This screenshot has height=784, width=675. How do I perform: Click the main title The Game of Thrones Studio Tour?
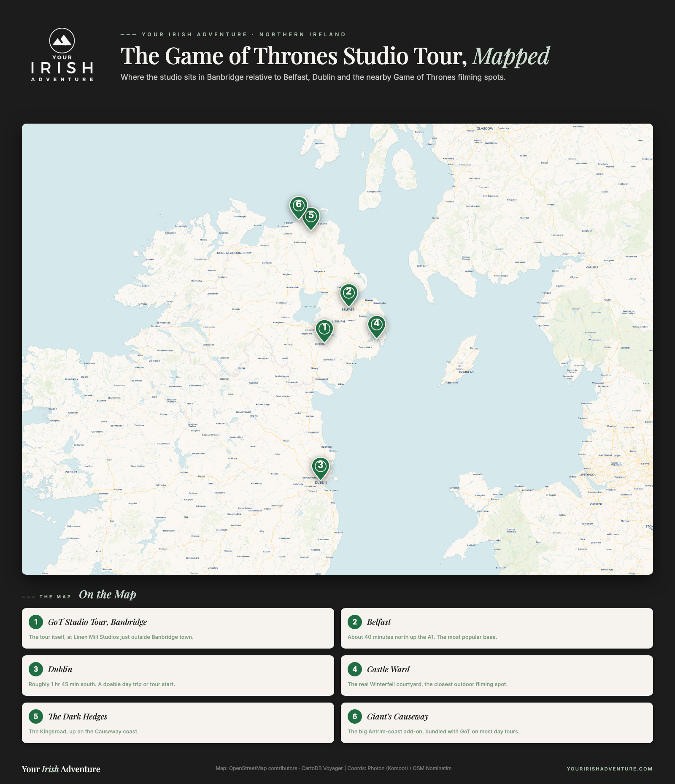tap(294, 56)
